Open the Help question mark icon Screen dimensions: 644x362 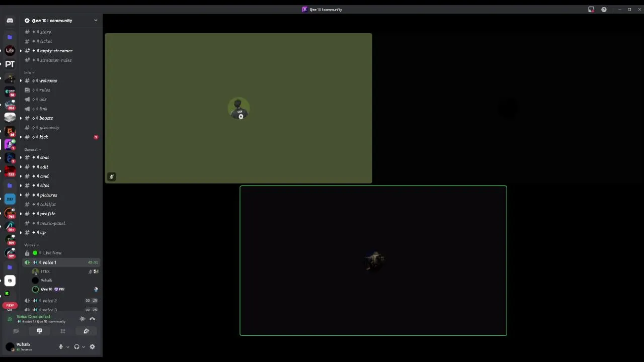click(x=604, y=10)
